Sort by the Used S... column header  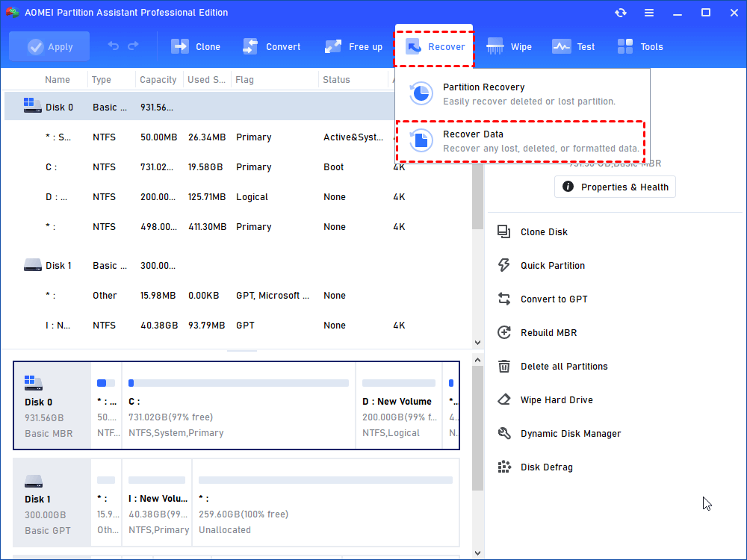pyautogui.click(x=206, y=80)
